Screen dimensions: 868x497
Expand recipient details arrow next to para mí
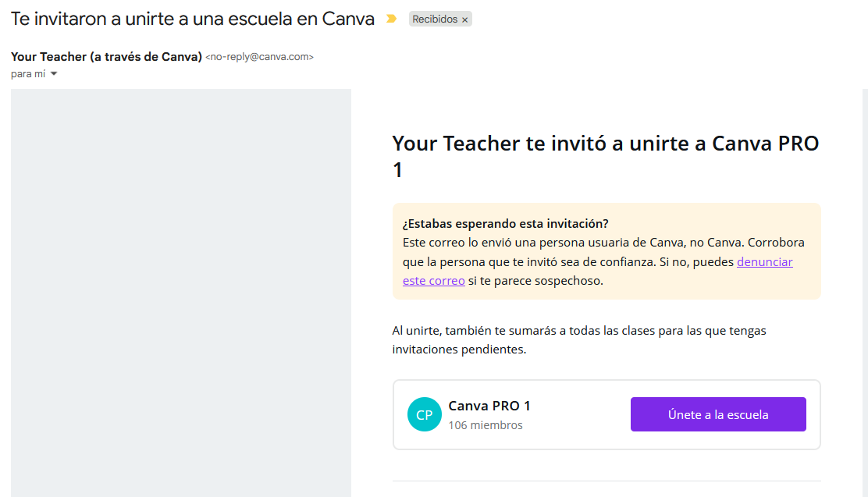tap(54, 73)
